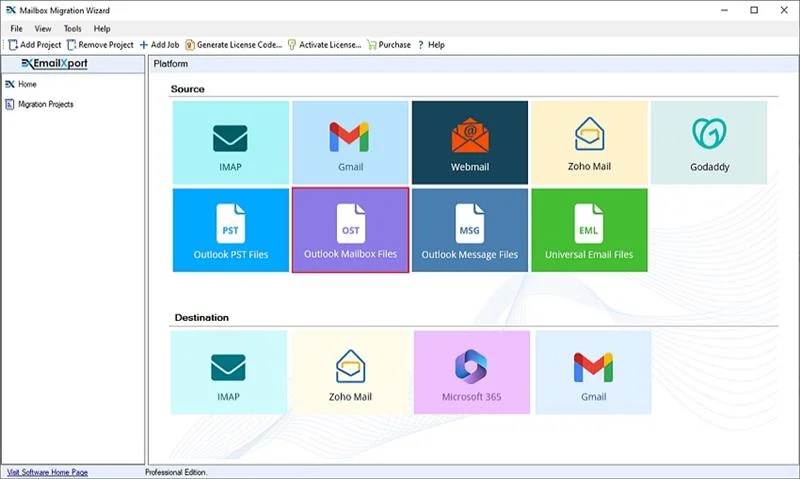Image resolution: width=800 pixels, height=479 pixels.
Task: Add Job from the toolbar
Action: click(159, 45)
